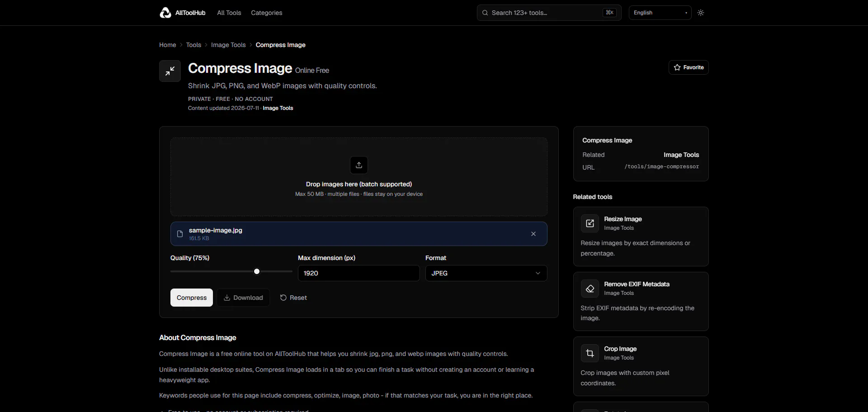Click the Max dimension input field

point(359,273)
